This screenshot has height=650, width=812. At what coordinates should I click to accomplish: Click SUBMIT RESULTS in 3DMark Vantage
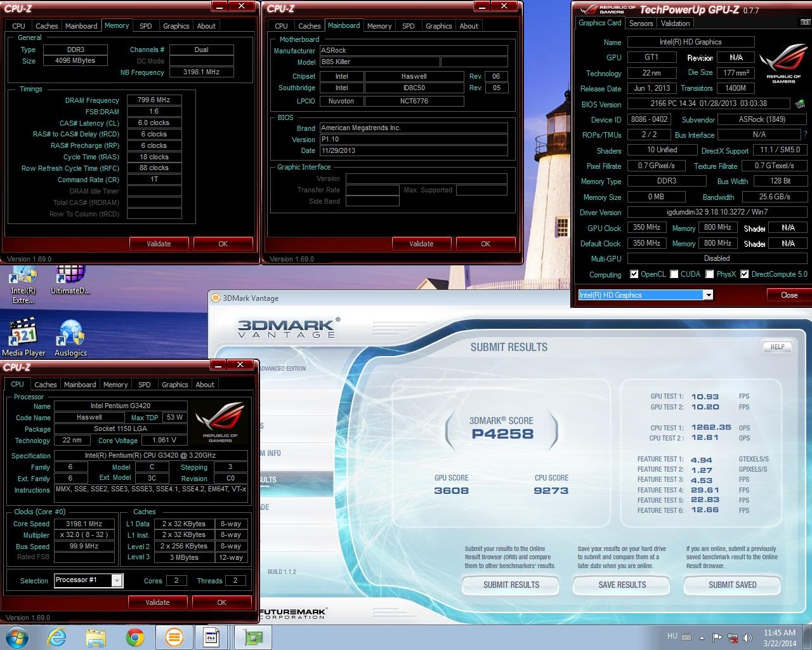coord(511,585)
